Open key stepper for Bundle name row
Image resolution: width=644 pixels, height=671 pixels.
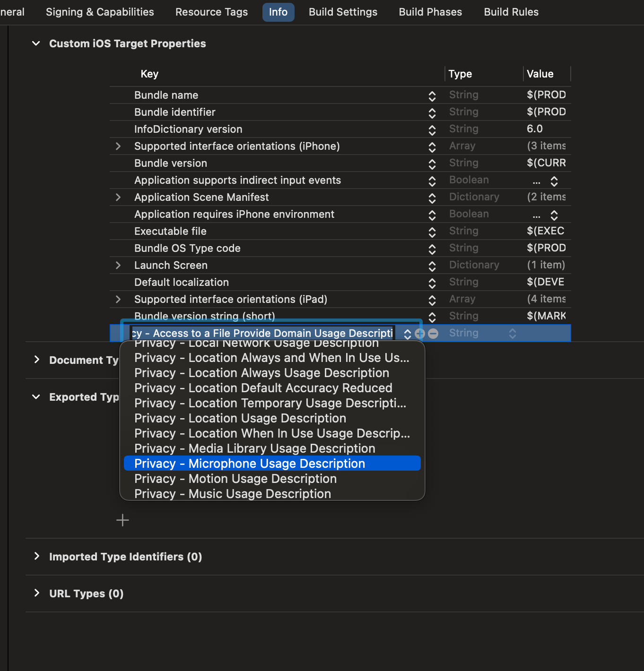pos(432,96)
